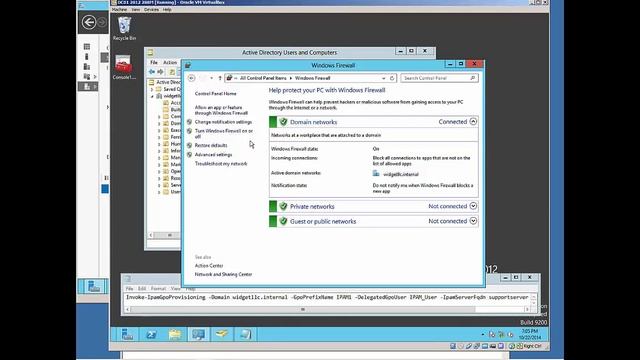
Task: Open the Devices menu in VirtualBox
Action: click(x=151, y=9)
